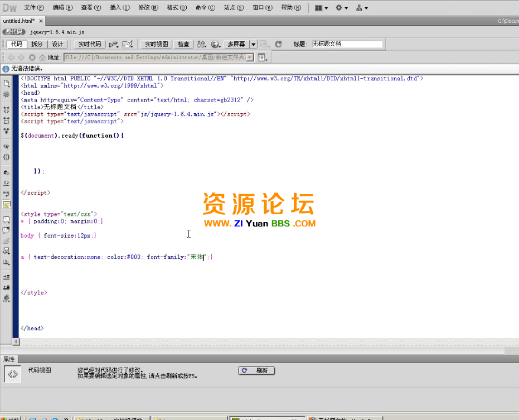Open the workspace layout dropdown
The height and width of the screenshot is (420, 519).
point(321,8)
